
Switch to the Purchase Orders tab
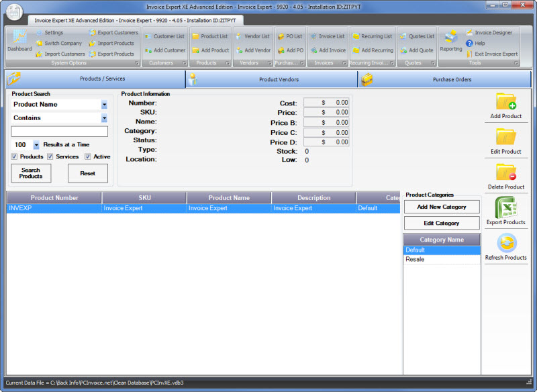pos(444,79)
